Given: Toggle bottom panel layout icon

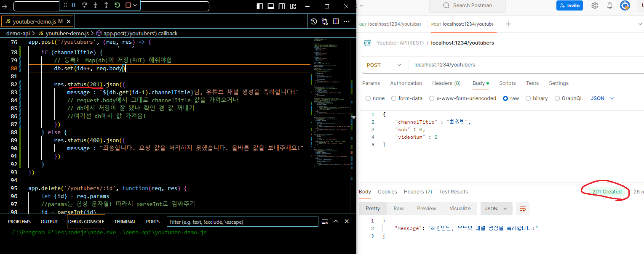Looking at the screenshot, I should tap(271, 6).
